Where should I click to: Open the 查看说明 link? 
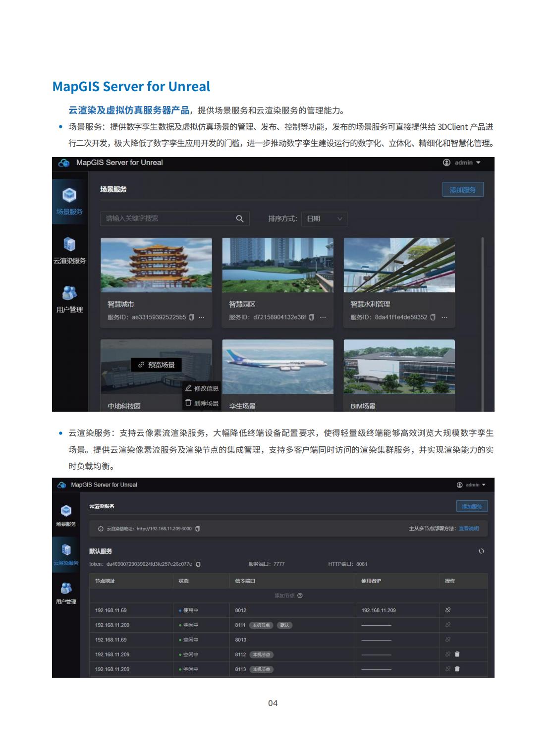coord(469,529)
